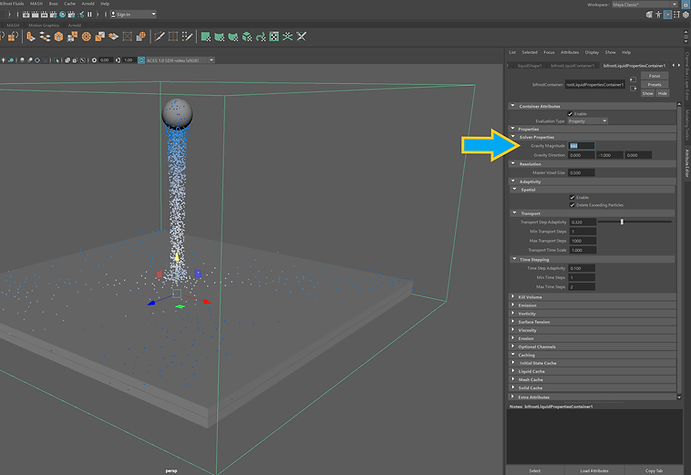Viewport: 691px width, 475px height.
Task: Click the select input connection icon beside bifrostContainer
Action: coord(633,80)
